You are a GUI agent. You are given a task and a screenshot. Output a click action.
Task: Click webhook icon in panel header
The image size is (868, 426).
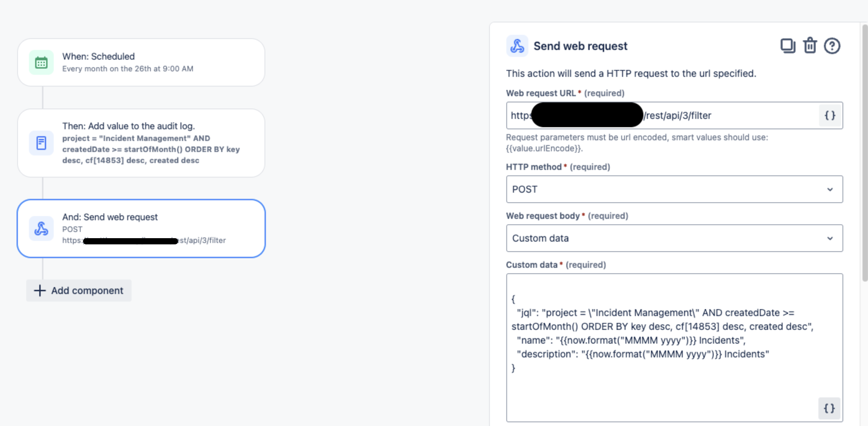coord(517,46)
